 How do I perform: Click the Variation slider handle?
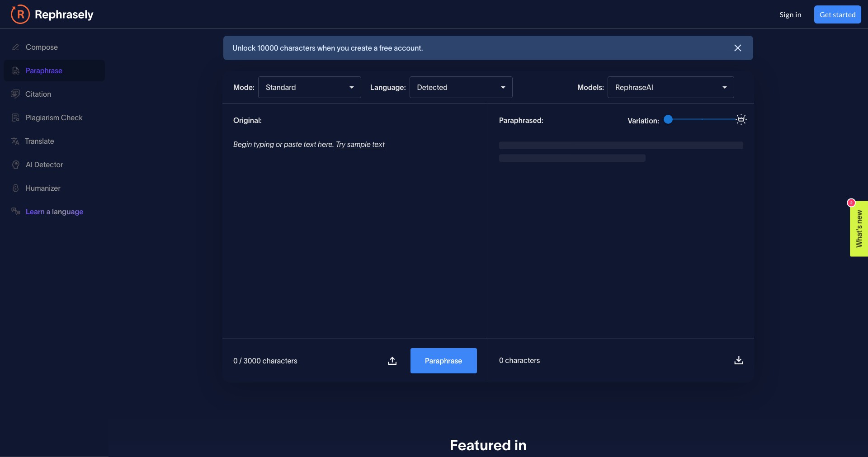pos(668,119)
